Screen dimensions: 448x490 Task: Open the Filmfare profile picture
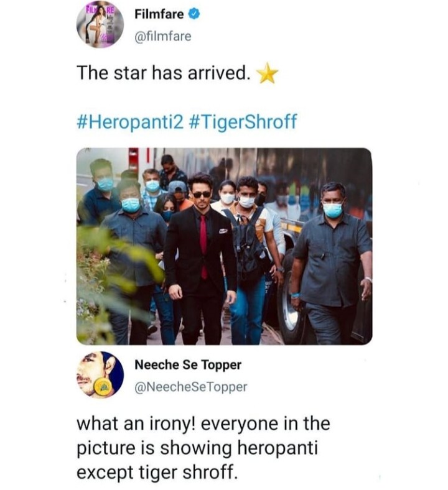(x=100, y=24)
